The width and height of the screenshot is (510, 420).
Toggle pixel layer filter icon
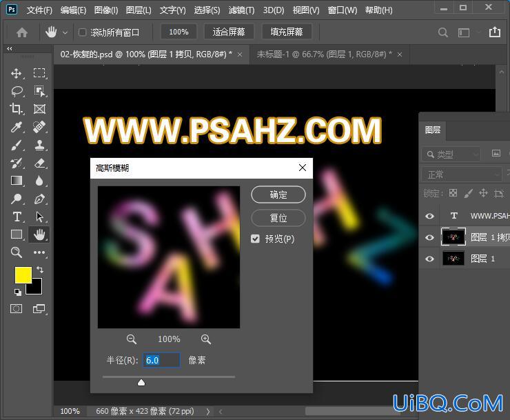coord(496,153)
